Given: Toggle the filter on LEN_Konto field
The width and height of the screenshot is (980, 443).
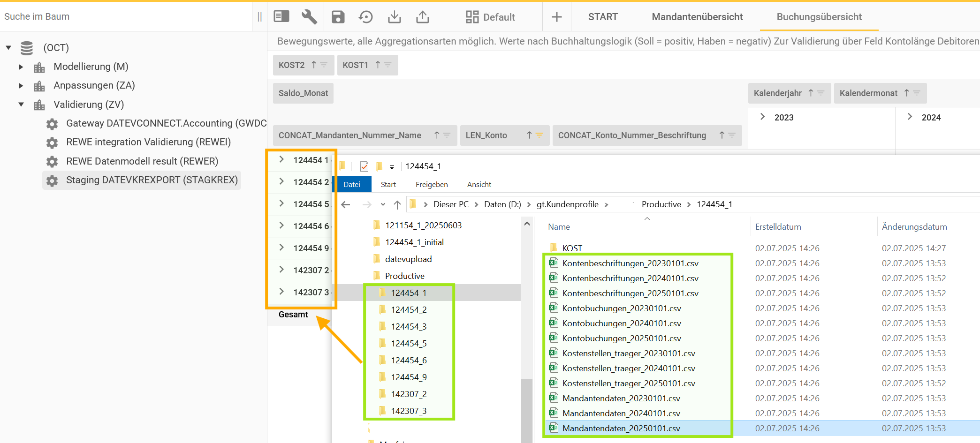Looking at the screenshot, I should (539, 135).
